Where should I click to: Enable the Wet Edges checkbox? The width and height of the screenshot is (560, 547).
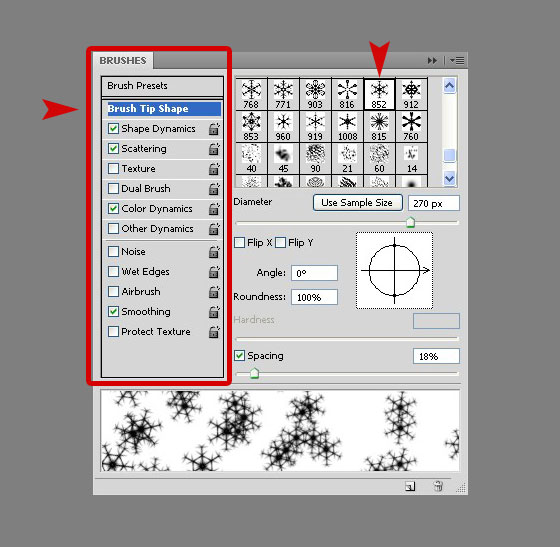point(113,272)
